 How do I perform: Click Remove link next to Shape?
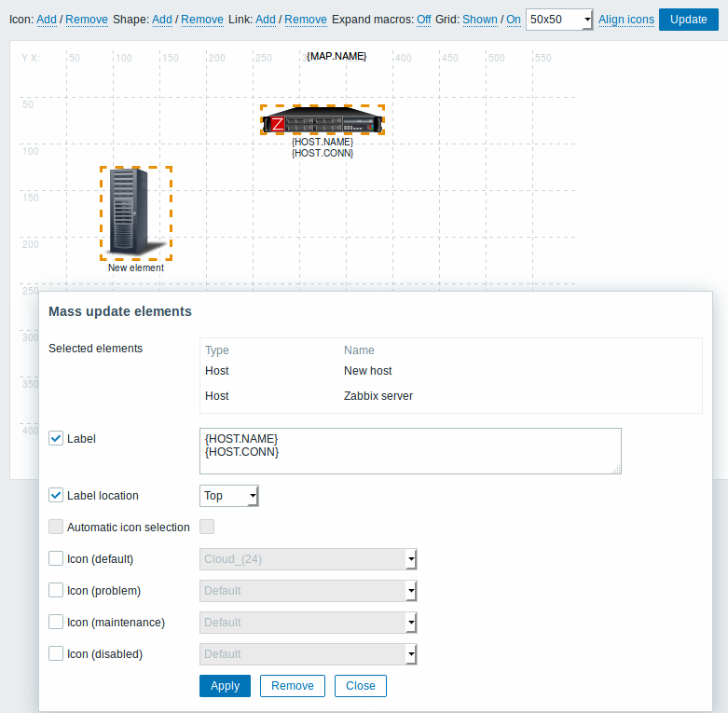click(x=202, y=19)
